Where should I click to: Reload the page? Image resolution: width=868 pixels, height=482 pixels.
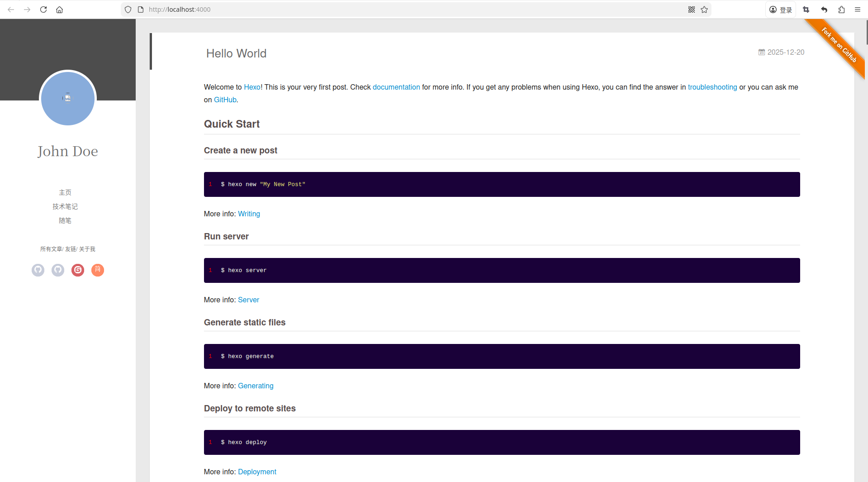tap(43, 10)
